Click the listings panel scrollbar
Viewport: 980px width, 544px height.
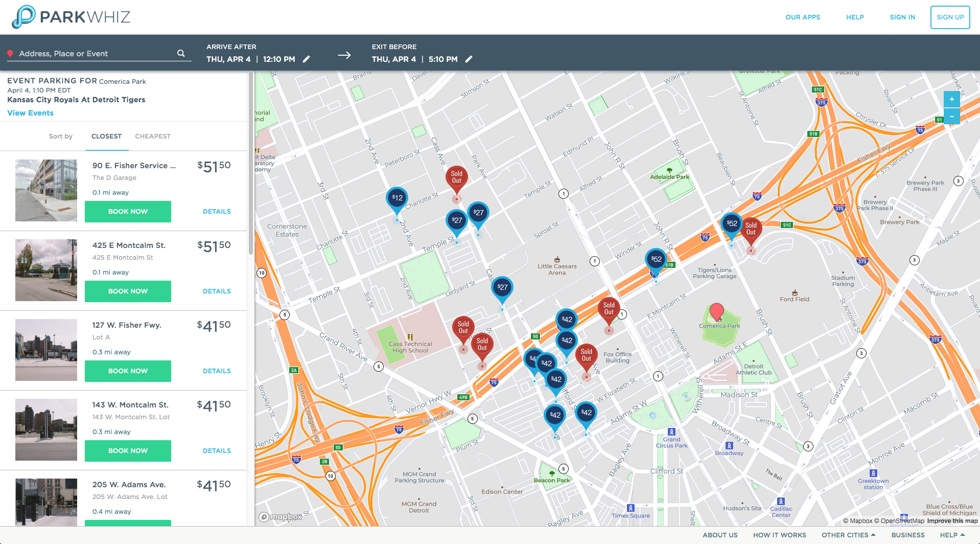(250, 164)
